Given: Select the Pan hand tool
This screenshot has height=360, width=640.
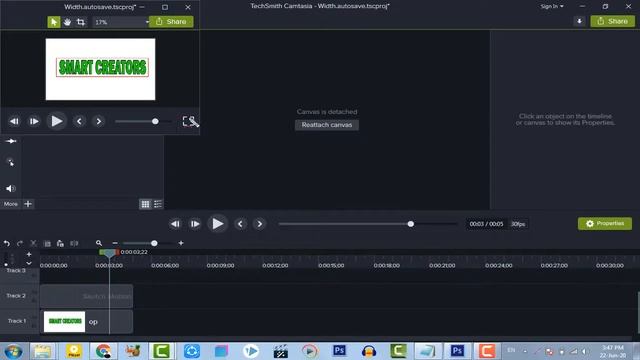Looking at the screenshot, I should coord(67,22).
